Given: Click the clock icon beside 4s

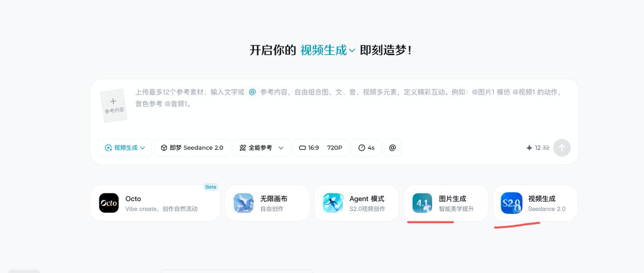Looking at the screenshot, I should click(x=361, y=148).
